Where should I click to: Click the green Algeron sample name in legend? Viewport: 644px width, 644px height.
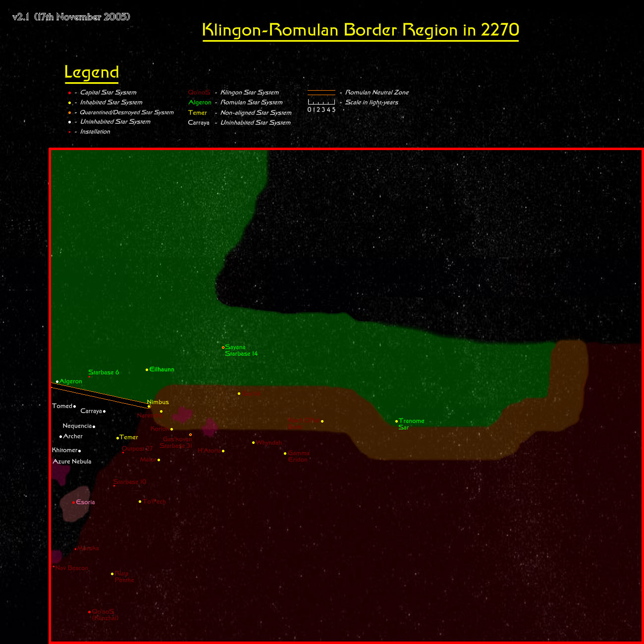(x=200, y=103)
